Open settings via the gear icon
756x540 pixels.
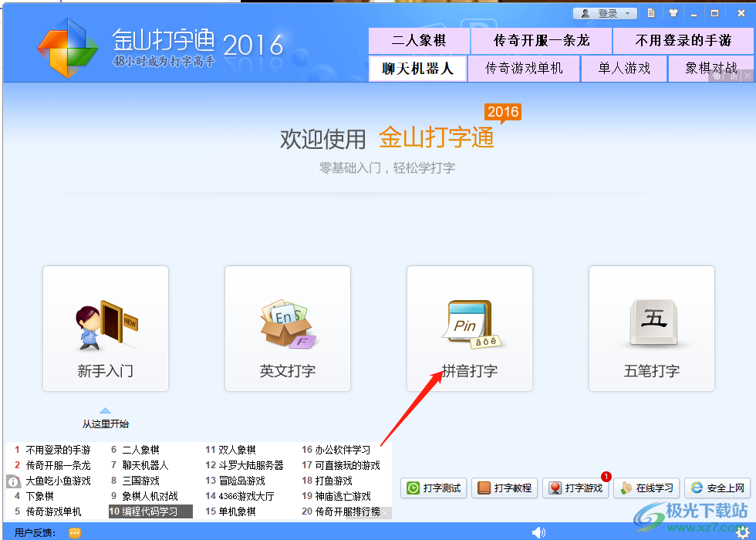pyautogui.click(x=742, y=532)
